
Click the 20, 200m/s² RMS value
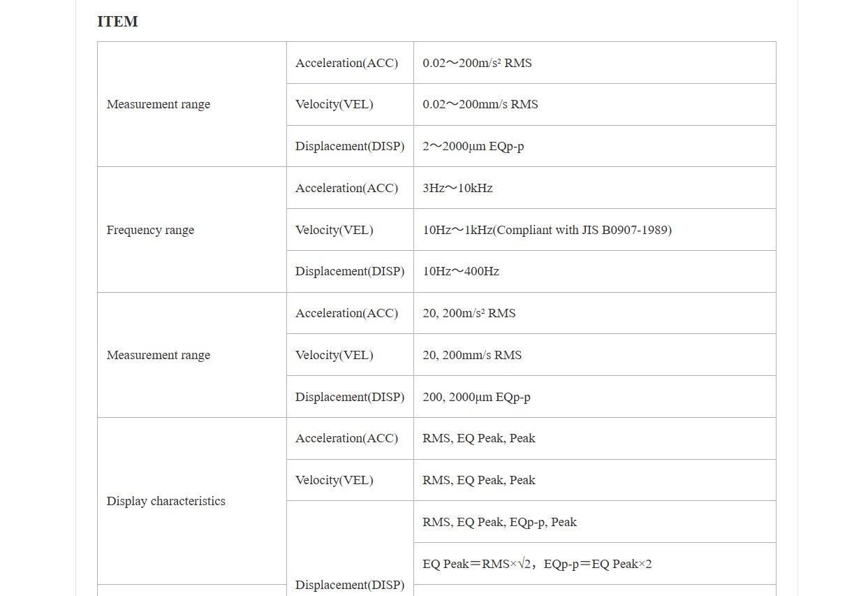(595, 313)
